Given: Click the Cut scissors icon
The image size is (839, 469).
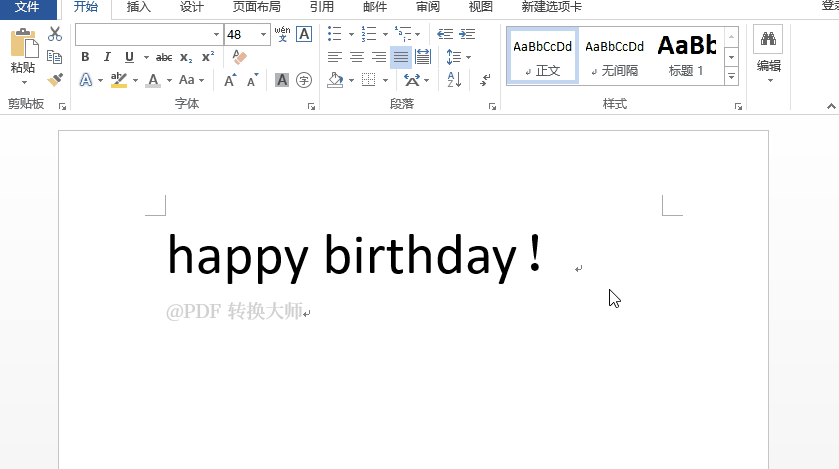Looking at the screenshot, I should tap(55, 34).
